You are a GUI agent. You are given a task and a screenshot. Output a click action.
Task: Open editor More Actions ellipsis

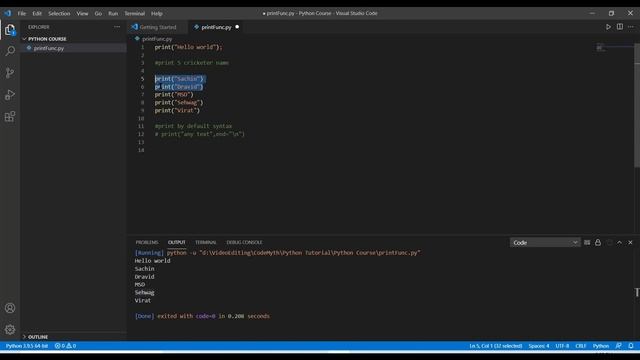click(631, 27)
